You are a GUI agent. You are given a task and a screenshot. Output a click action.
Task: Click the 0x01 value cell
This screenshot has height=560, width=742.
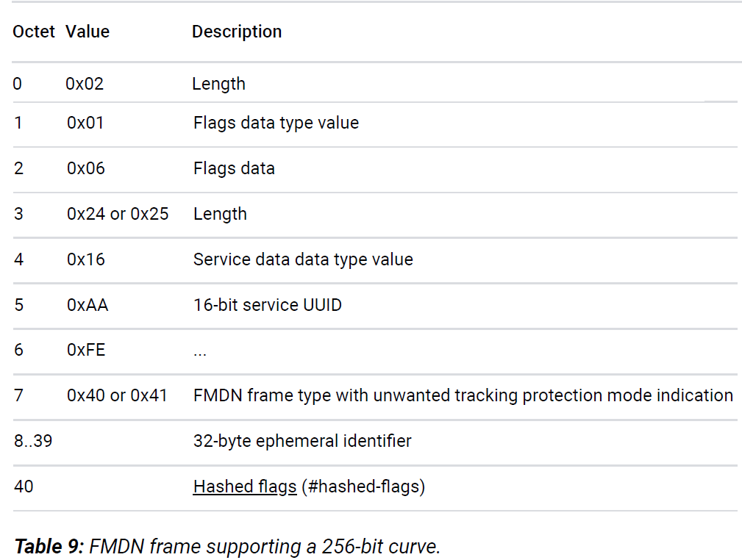(85, 123)
